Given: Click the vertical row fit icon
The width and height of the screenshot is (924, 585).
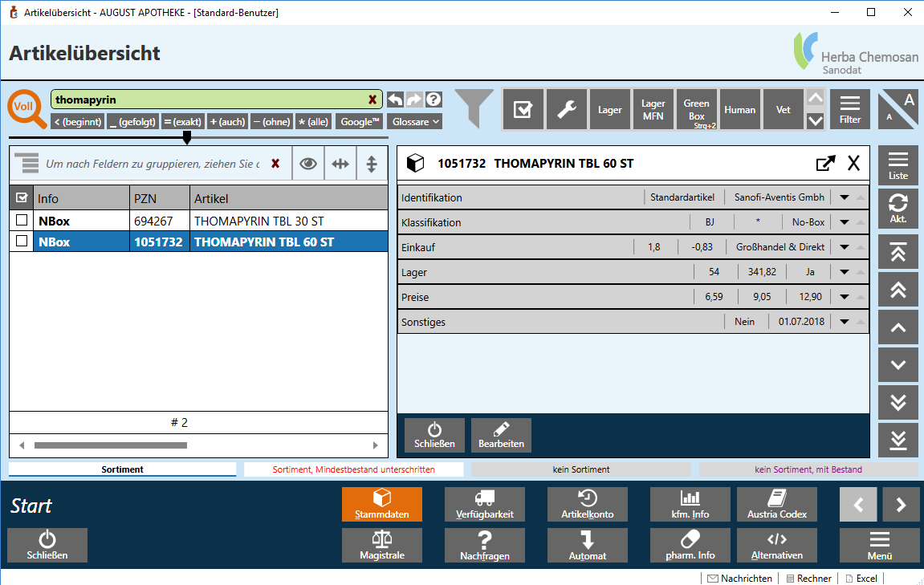Looking at the screenshot, I should point(371,164).
